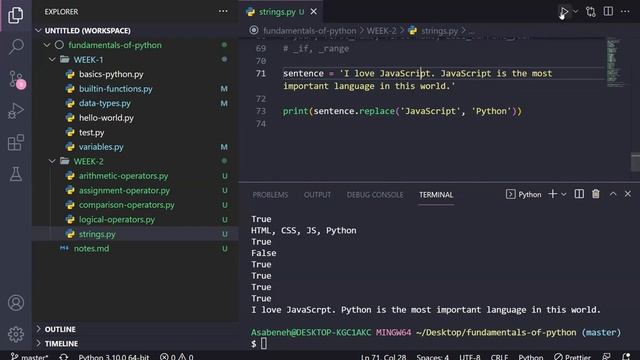Select Python 3.10.0 64-bit interpreter
The image size is (640, 360).
113,356
